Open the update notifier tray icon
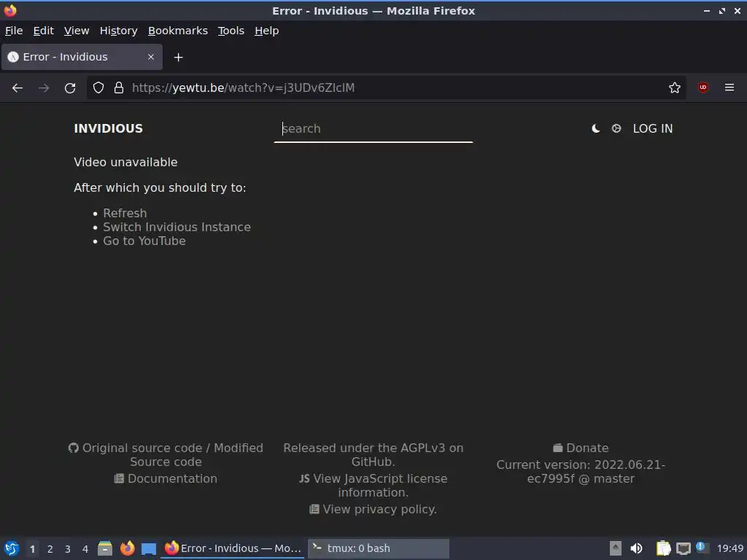This screenshot has width=747, height=560. tap(701, 547)
